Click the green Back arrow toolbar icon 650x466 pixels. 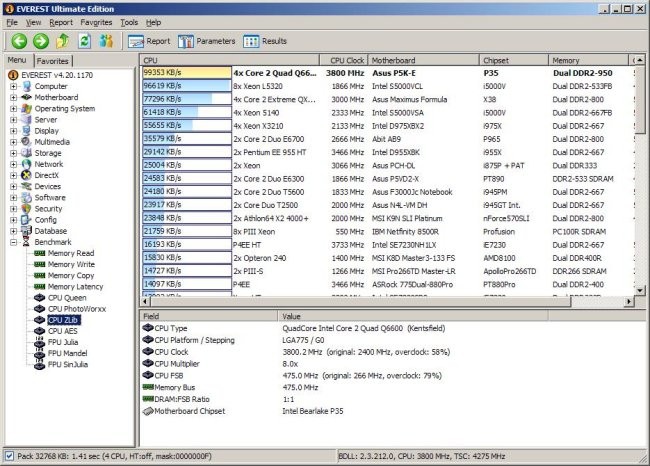click(19, 41)
